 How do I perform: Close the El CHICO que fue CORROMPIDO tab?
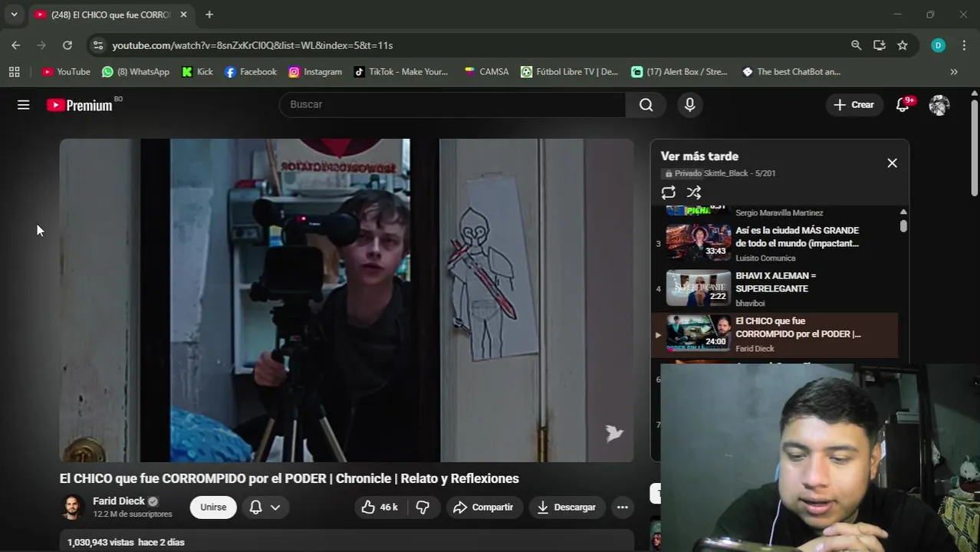coord(183,15)
